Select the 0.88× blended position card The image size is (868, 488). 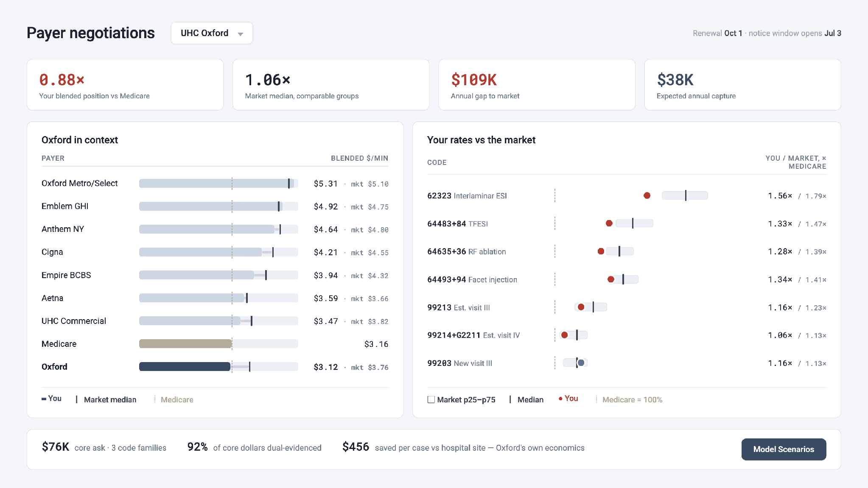[x=125, y=85]
